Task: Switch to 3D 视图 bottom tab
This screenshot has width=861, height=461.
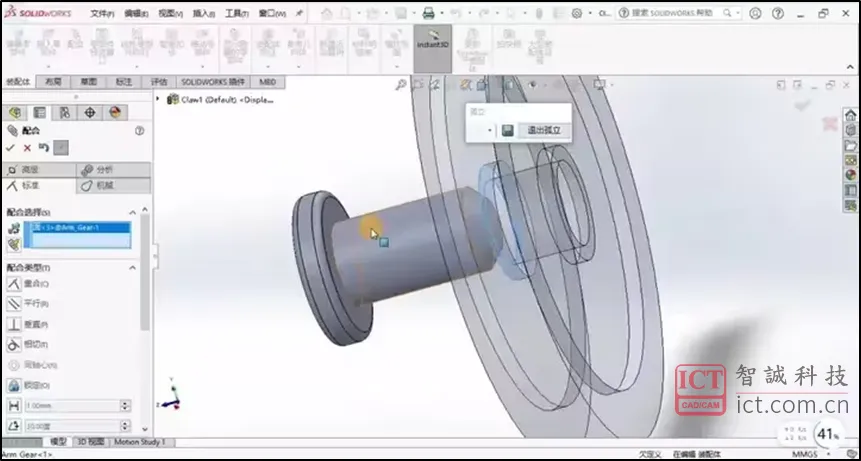Action: pyautogui.click(x=89, y=442)
